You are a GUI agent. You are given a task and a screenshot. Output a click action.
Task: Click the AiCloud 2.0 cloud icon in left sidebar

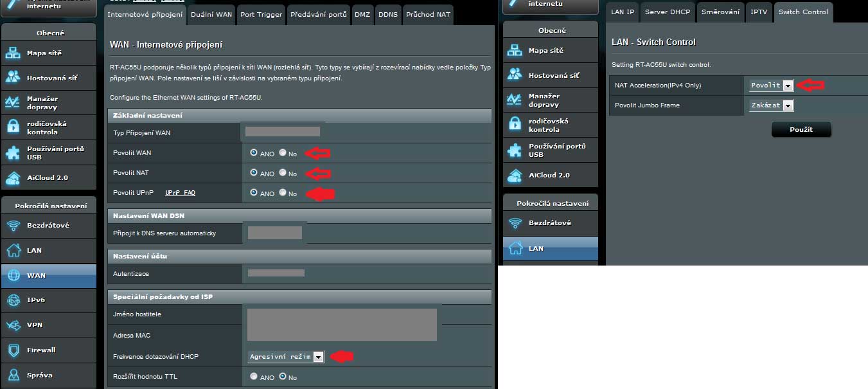(13, 177)
